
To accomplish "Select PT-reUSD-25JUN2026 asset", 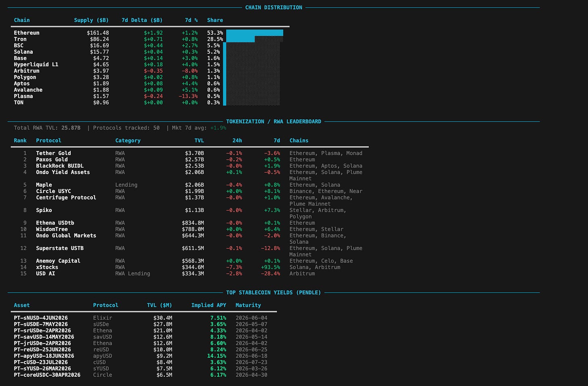I will pyautogui.click(x=42, y=350).
